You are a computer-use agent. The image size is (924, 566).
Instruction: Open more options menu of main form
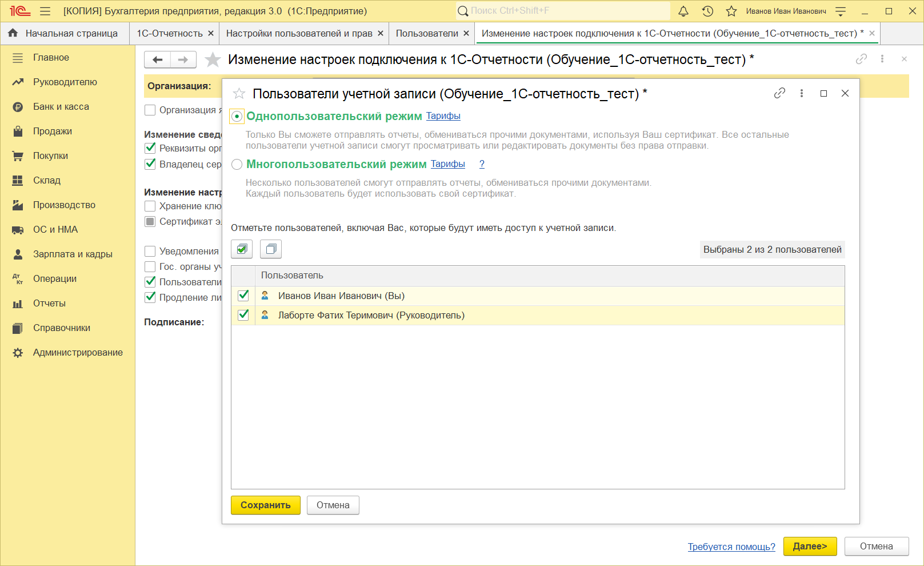(x=882, y=59)
